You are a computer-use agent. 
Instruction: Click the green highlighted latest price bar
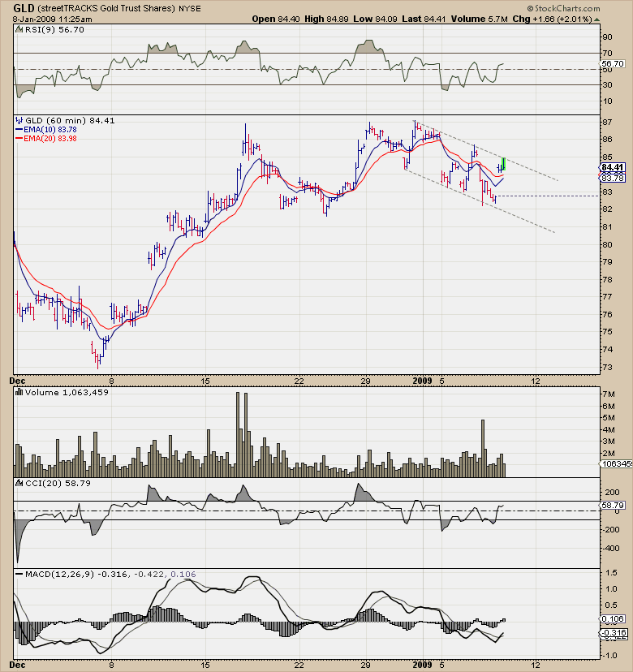504,164
